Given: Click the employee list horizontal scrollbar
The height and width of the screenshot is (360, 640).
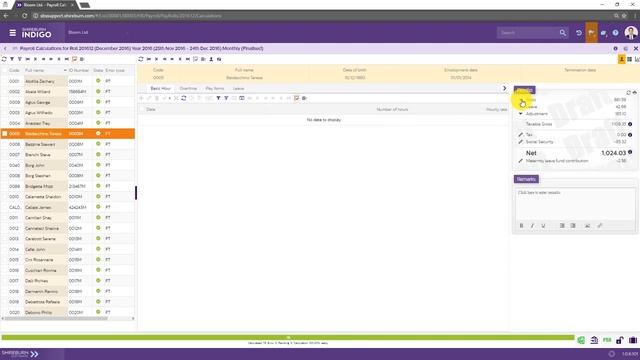Looking at the screenshot, I should (x=56, y=318).
